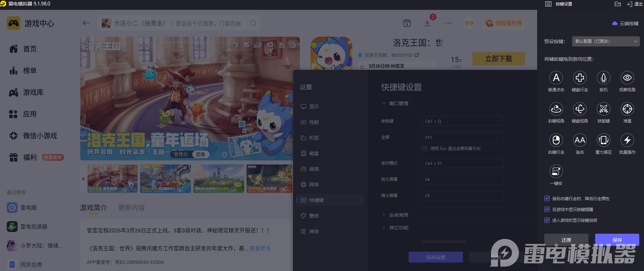This screenshot has height=271, width=644.
Task: Open the 查看更多 link
Action: 260,248
